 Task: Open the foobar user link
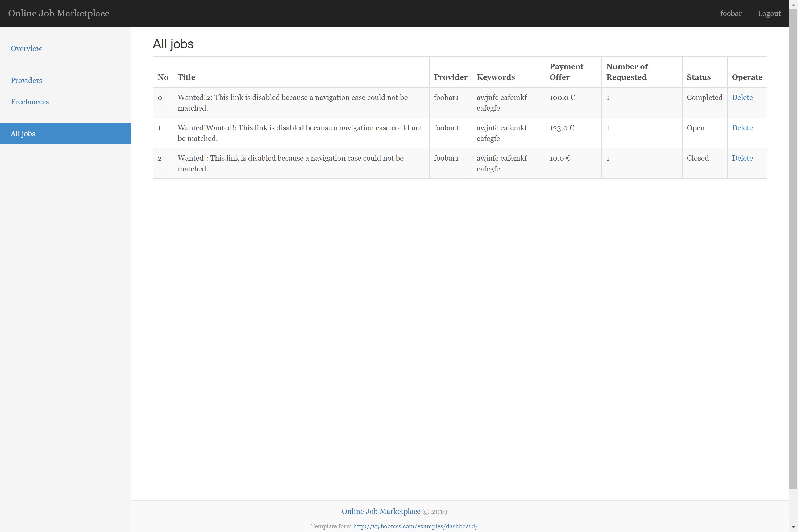[x=731, y=13]
